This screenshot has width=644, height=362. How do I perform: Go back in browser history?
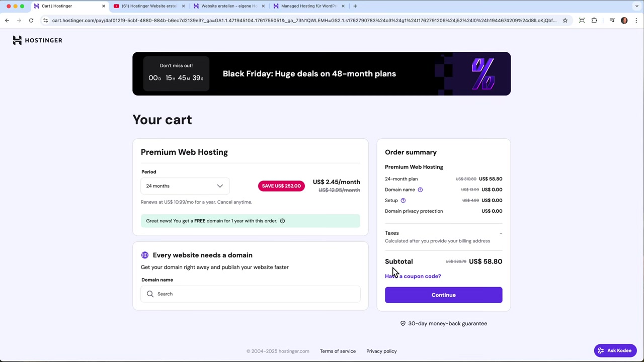[x=7, y=21]
